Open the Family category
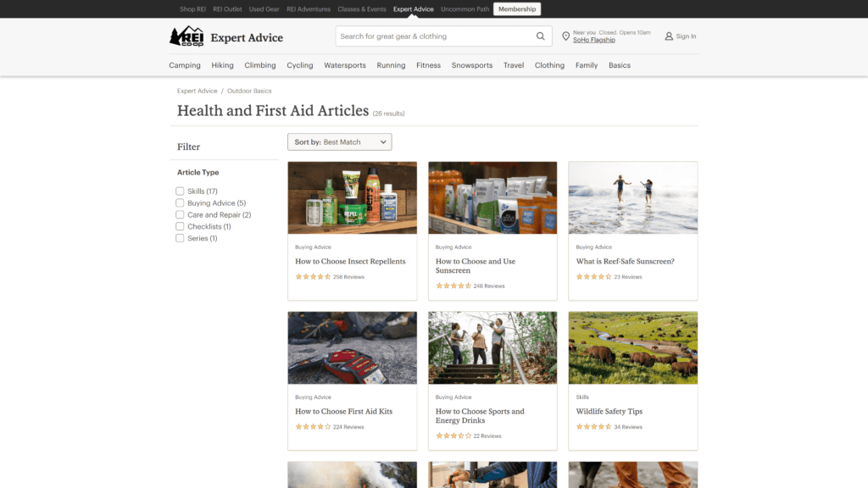 tap(587, 65)
